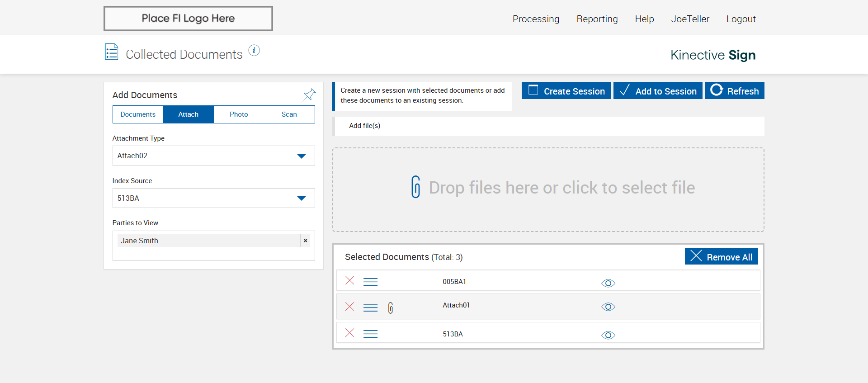
Task: Pin the Add Documents panel
Action: coord(309,95)
